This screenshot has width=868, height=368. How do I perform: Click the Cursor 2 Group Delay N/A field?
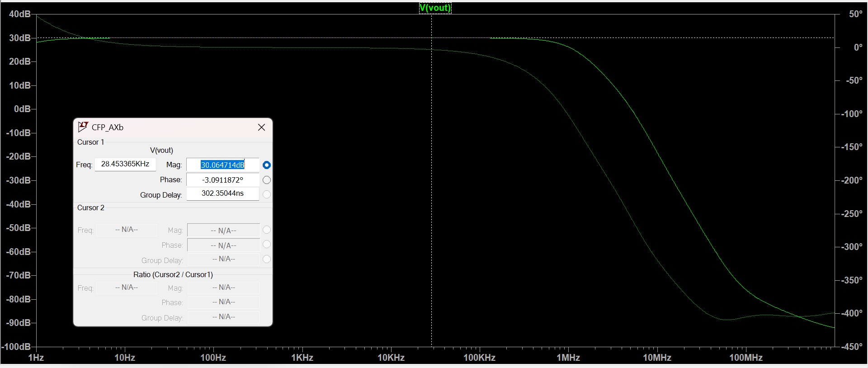223,259
